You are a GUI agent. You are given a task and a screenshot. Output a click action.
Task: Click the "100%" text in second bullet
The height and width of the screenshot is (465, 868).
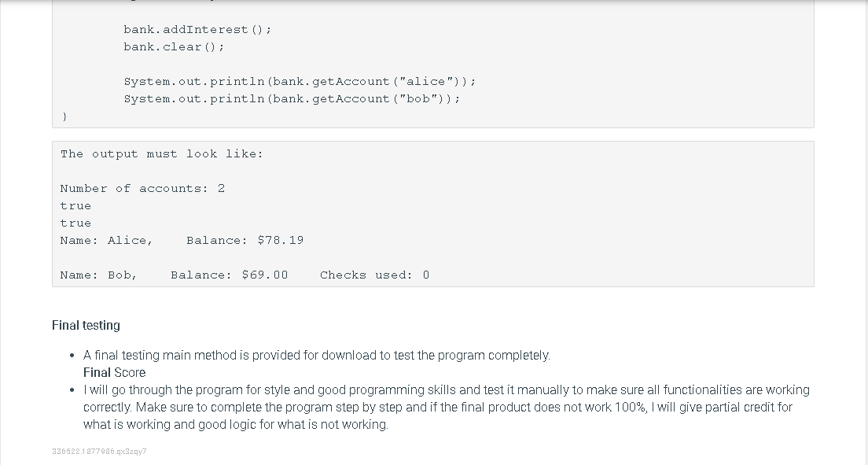pos(630,408)
